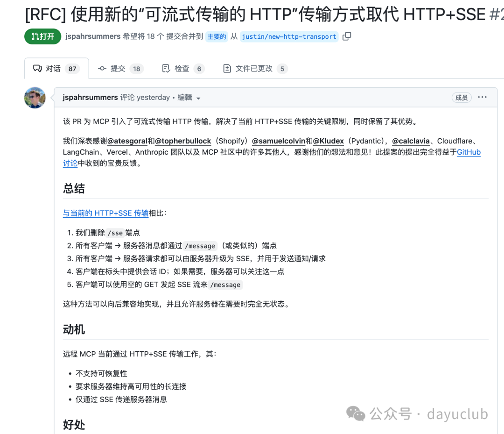The height and width of the screenshot is (434, 504).
Task: Click the justin/new-http-transport branch label
Action: [x=288, y=36]
